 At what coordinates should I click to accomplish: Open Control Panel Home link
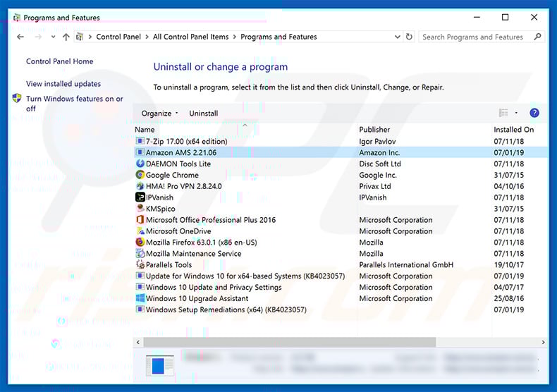coord(60,61)
